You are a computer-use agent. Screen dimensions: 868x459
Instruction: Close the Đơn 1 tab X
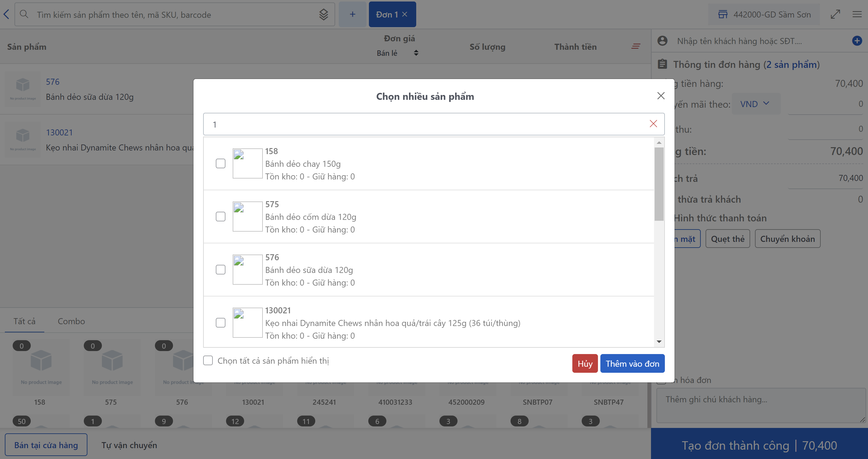[x=405, y=14]
